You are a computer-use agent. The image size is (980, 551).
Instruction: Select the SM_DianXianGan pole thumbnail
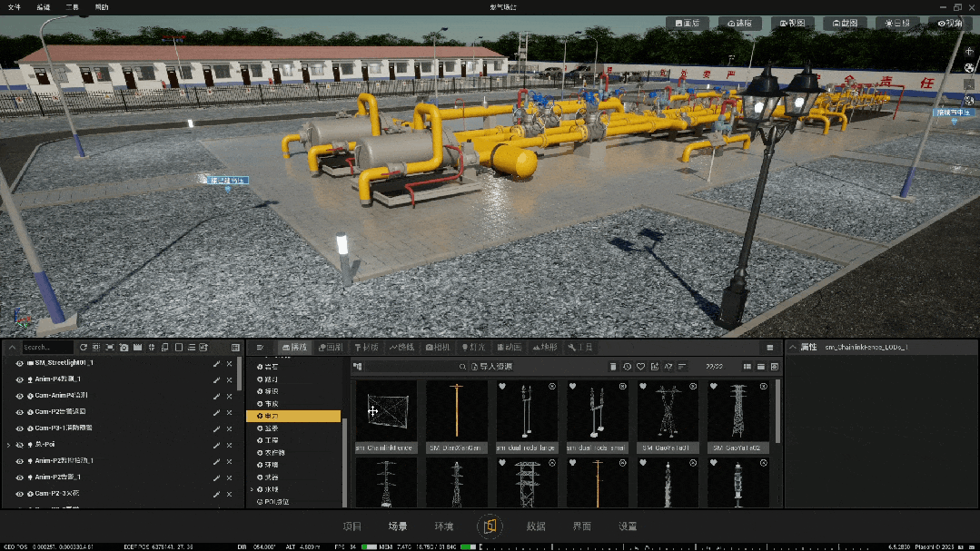(457, 417)
